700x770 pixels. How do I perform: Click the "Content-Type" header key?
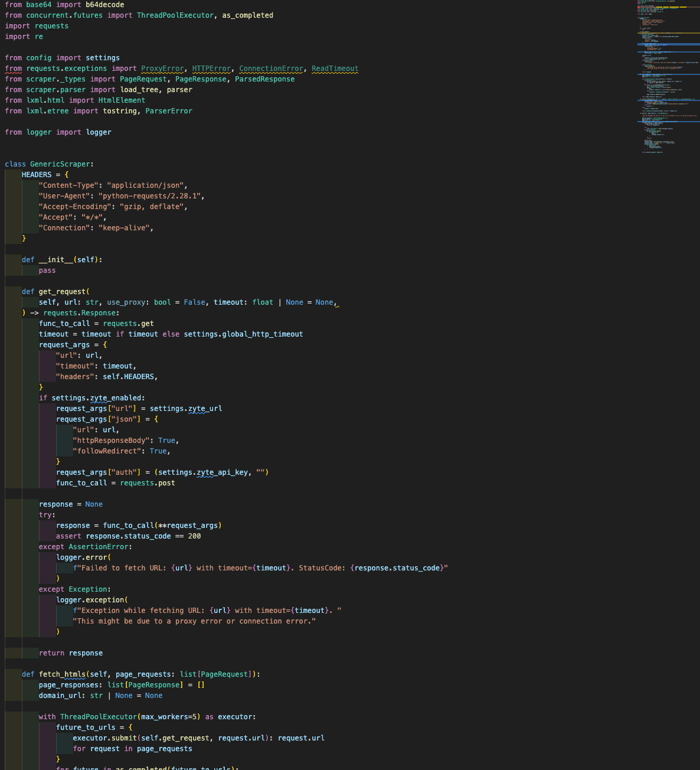pos(68,185)
